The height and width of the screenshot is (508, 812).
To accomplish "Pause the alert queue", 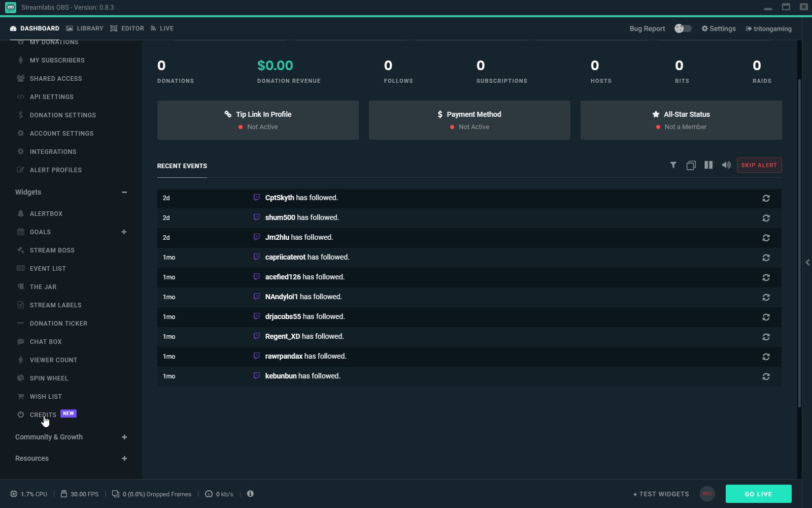I will [x=708, y=165].
